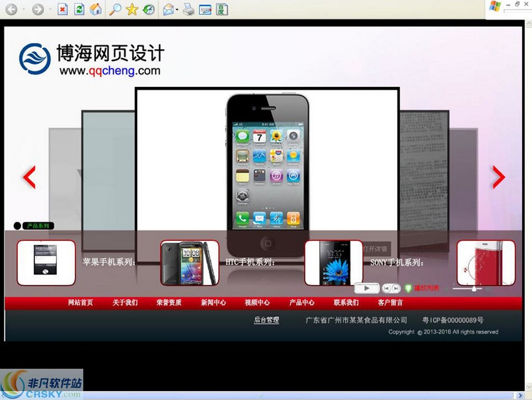Open the Apple phone series thumbnail

46,263
